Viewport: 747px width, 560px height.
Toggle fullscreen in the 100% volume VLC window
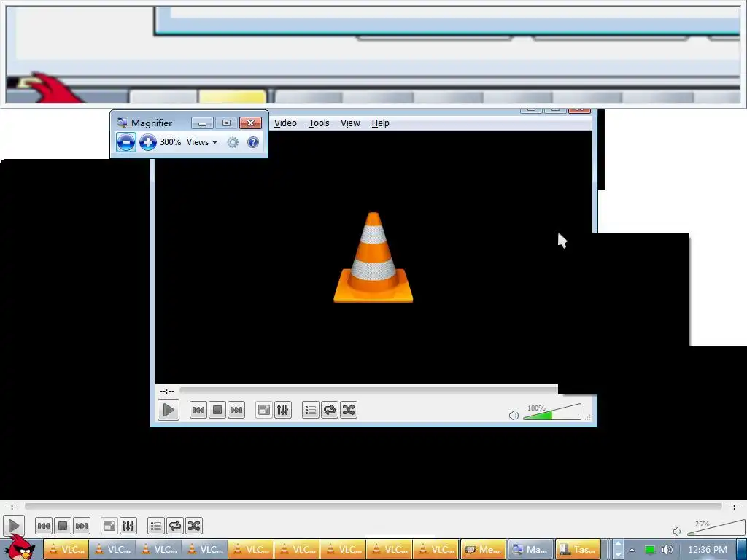[263, 410]
